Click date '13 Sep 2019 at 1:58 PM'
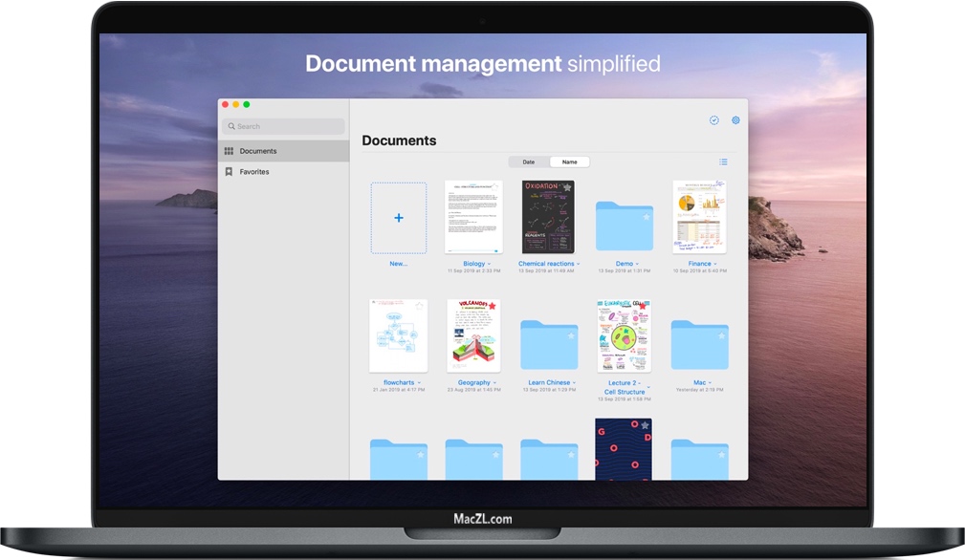Screen dimensions: 965x560 [625, 398]
